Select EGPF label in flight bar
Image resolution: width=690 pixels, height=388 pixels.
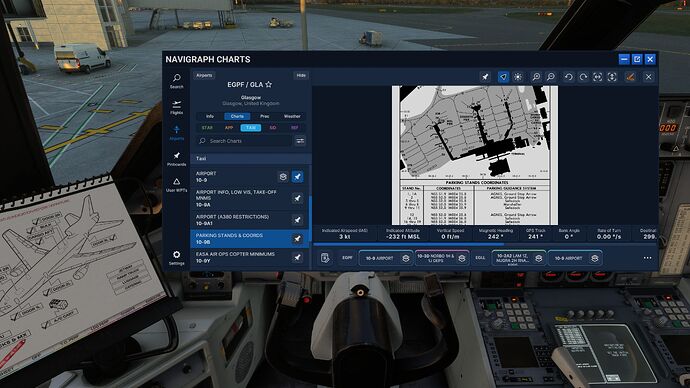coord(347,258)
